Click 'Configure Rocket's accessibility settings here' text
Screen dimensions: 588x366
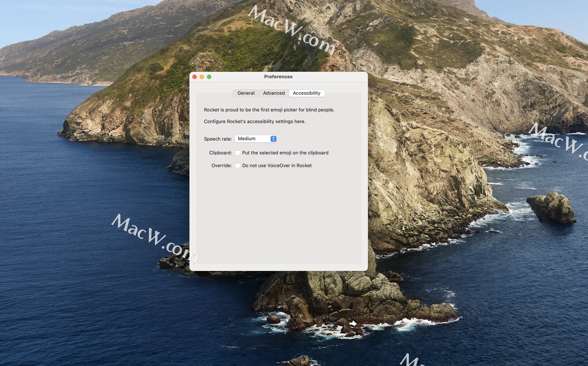[x=254, y=121]
